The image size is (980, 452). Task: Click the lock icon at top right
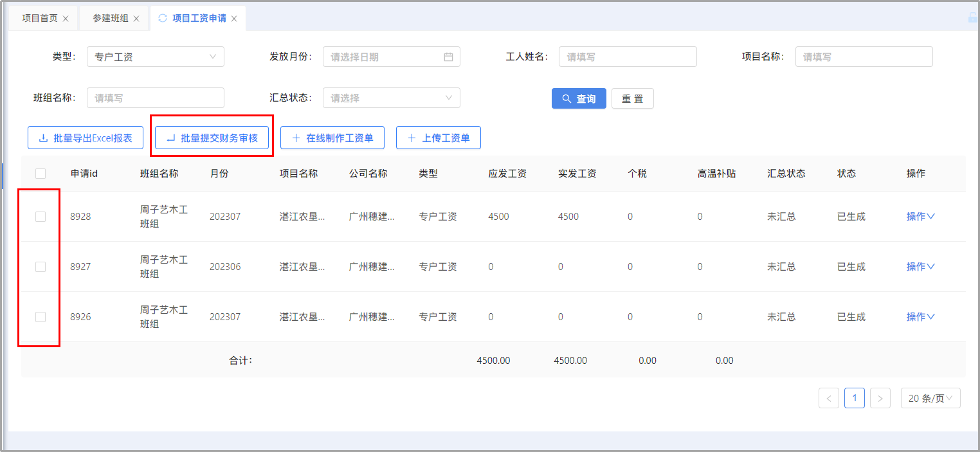(973, 18)
